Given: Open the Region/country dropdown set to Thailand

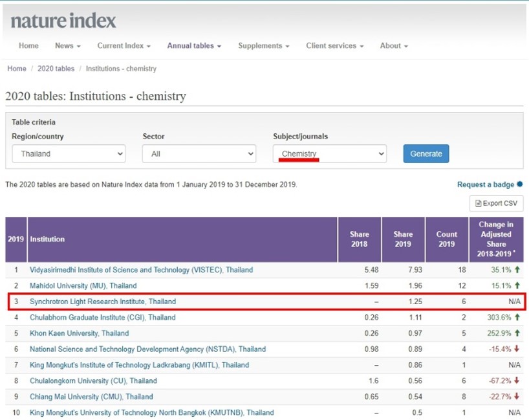Looking at the screenshot, I should pos(69,153).
